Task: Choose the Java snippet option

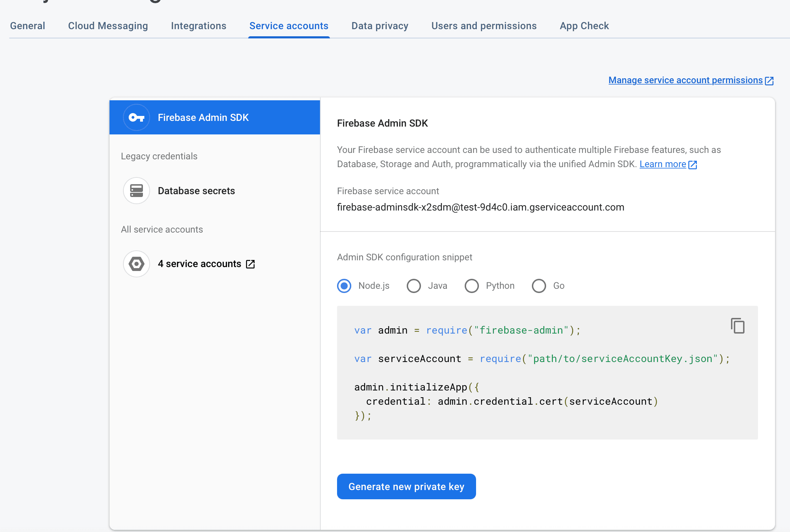Action: coord(414,286)
